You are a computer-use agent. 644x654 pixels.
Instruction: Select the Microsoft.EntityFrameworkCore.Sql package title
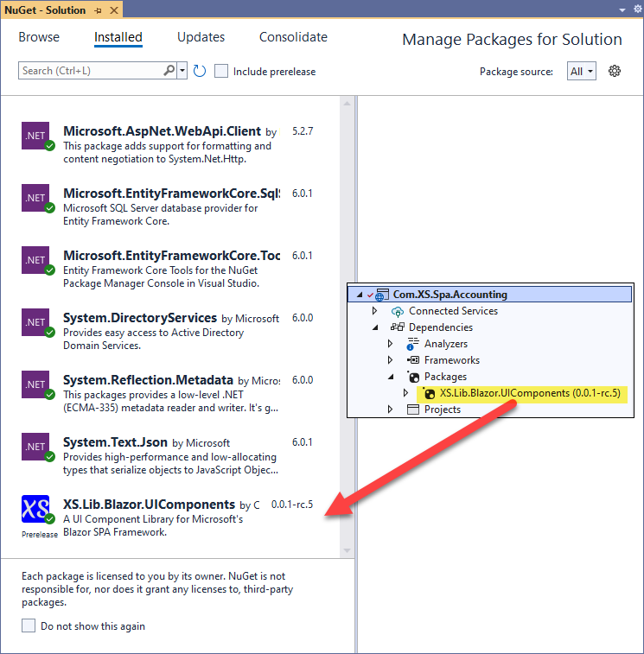(x=172, y=194)
